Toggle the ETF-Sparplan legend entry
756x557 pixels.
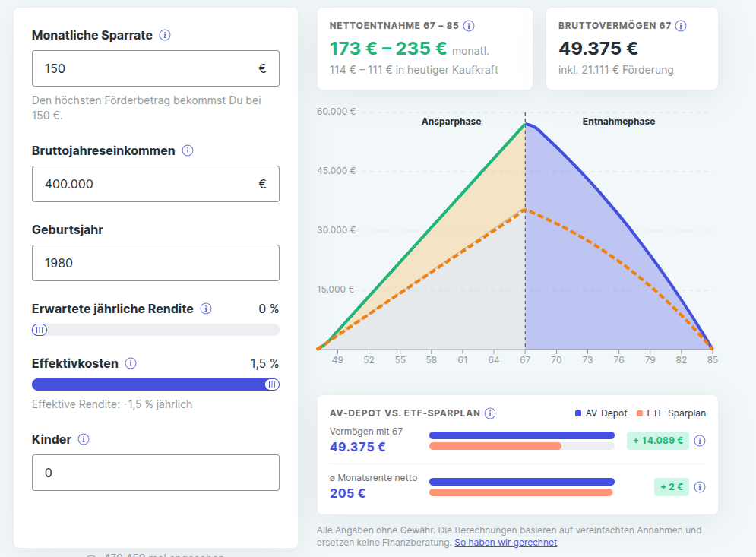click(x=671, y=413)
